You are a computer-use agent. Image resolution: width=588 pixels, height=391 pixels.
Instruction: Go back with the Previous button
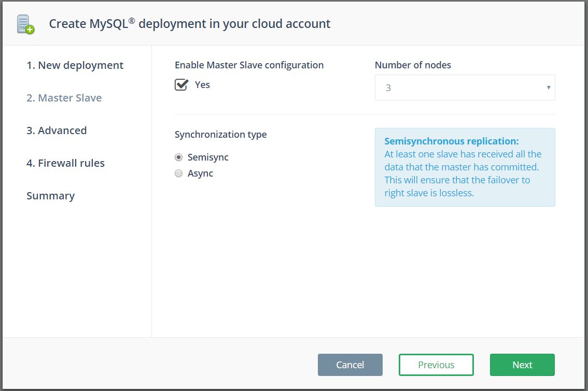click(436, 365)
